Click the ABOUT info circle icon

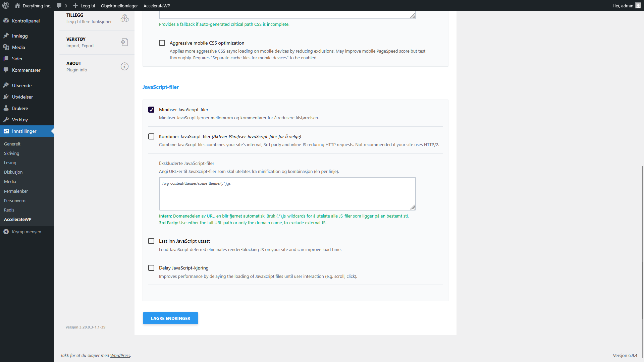[124, 66]
